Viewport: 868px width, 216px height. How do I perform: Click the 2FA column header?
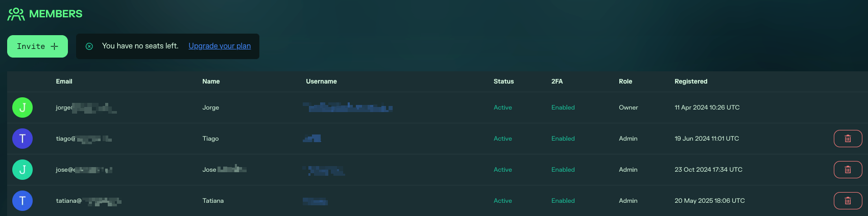[557, 82]
